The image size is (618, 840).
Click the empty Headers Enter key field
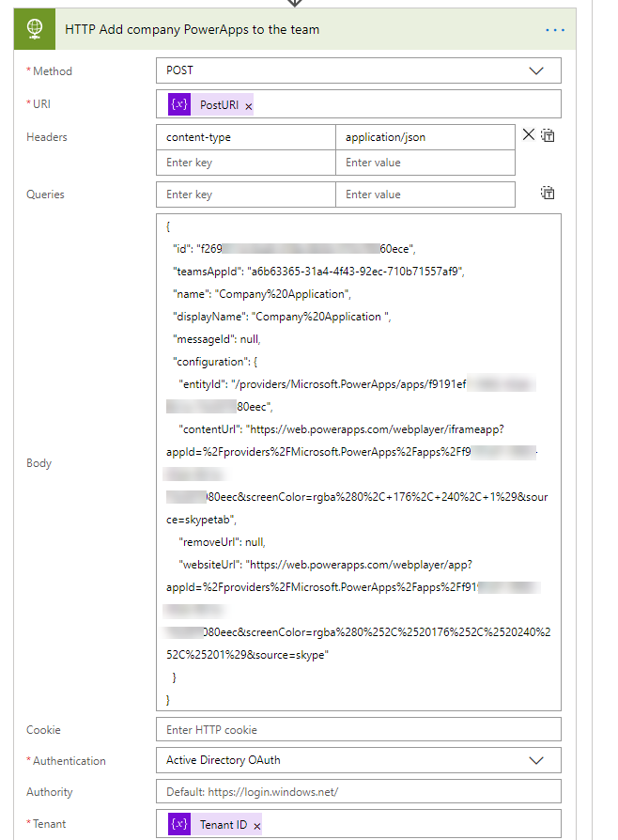coord(246,163)
